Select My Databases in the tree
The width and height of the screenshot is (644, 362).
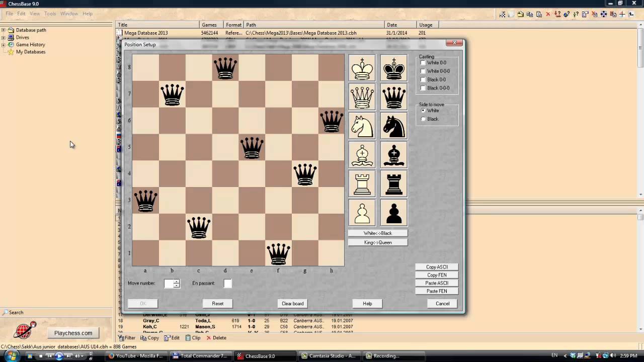coord(31,52)
